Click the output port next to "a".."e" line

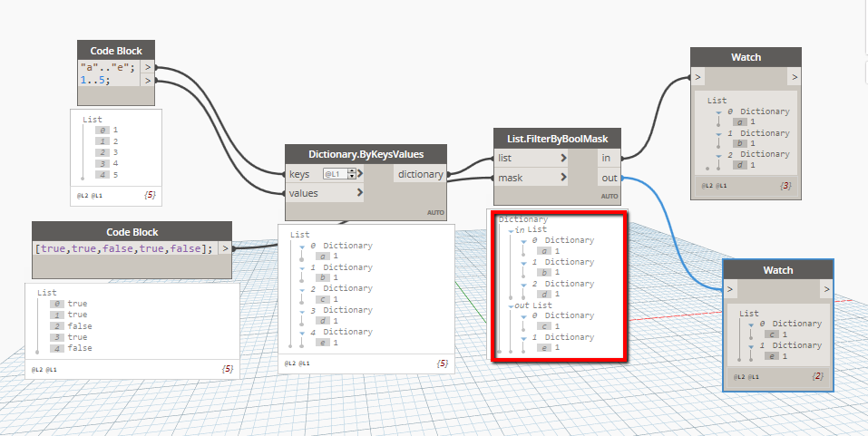147,67
